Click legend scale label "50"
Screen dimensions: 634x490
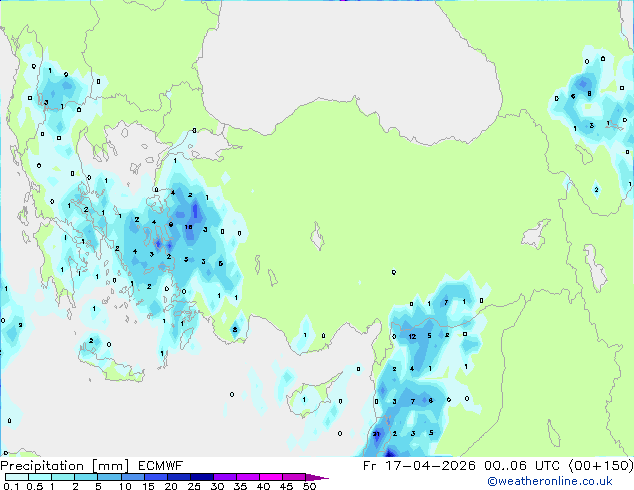(310, 486)
